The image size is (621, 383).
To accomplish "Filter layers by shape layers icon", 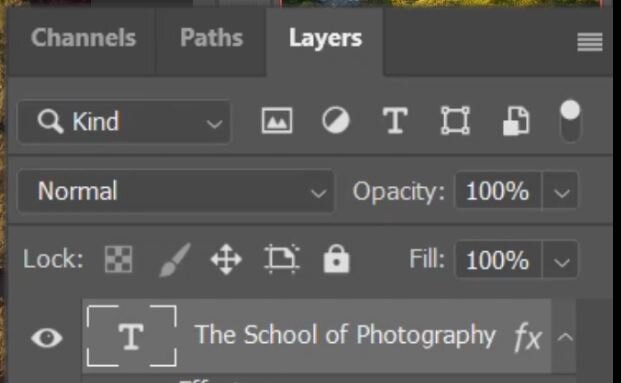I will point(455,120).
